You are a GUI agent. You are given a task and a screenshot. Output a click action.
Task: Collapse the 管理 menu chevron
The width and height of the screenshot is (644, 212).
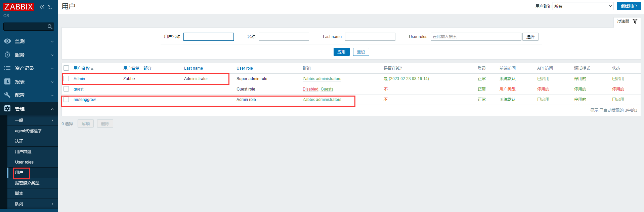[52, 109]
